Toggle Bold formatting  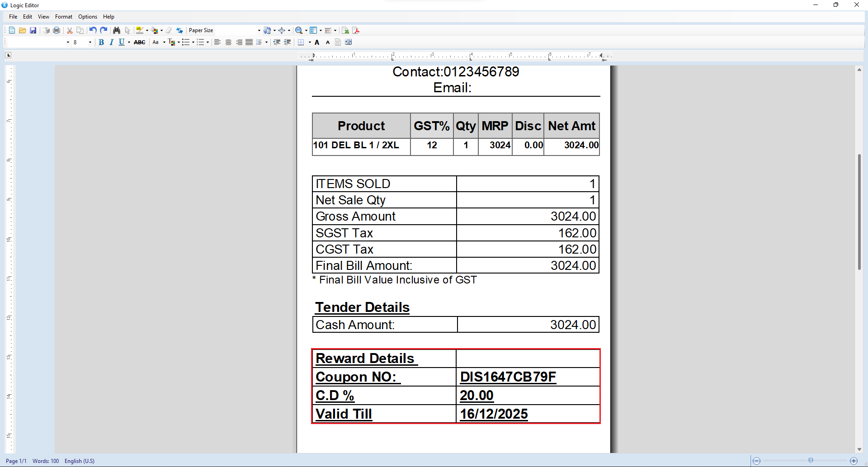click(x=101, y=42)
